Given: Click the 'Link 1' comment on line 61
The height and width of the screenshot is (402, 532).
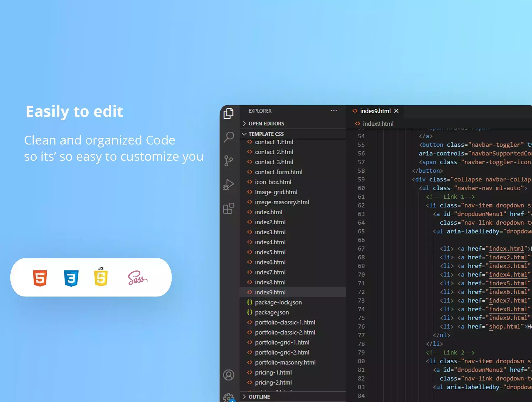Looking at the screenshot, I should tap(450, 197).
